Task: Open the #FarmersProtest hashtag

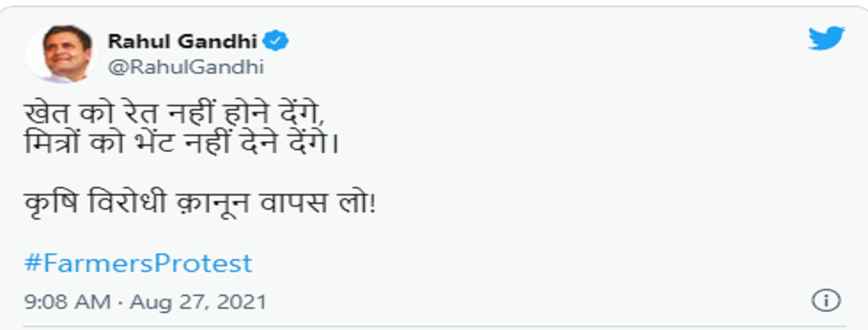Action: coord(138,263)
